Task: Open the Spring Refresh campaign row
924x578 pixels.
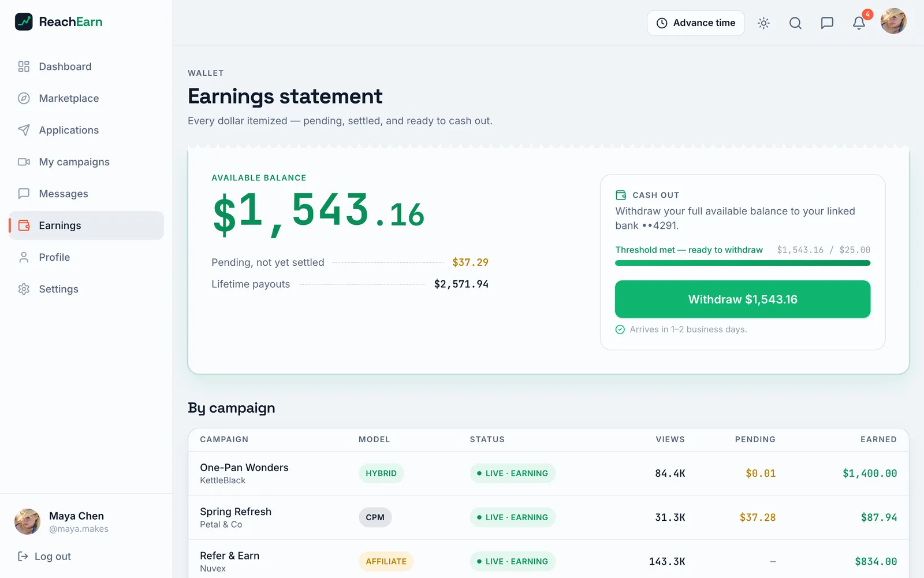Action: click(x=549, y=517)
